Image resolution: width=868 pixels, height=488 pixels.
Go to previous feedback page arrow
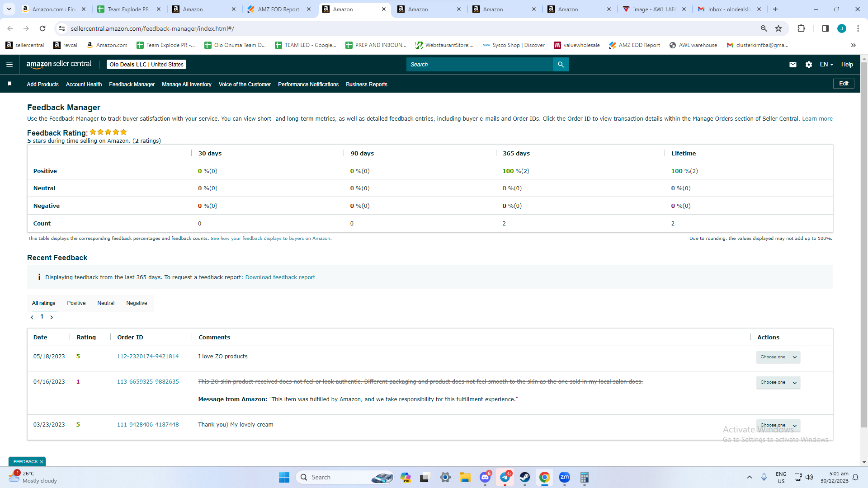(32, 317)
